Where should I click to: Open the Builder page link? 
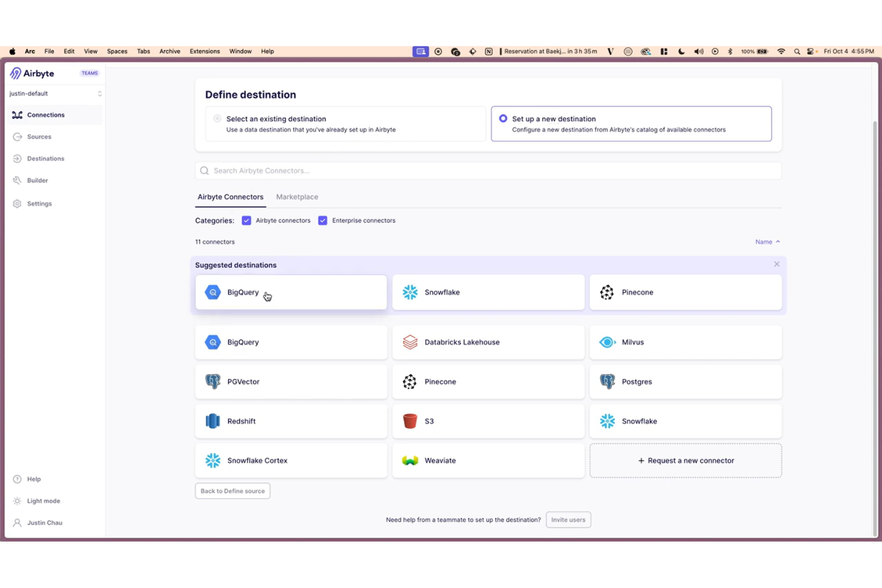coord(38,181)
